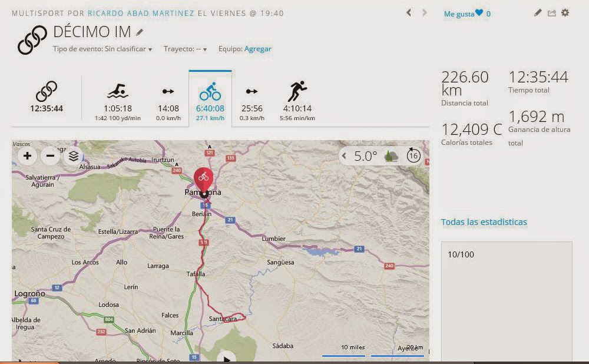The image size is (589, 364).
Task: Select the swim segment tab 1:05:18
Action: point(118,99)
